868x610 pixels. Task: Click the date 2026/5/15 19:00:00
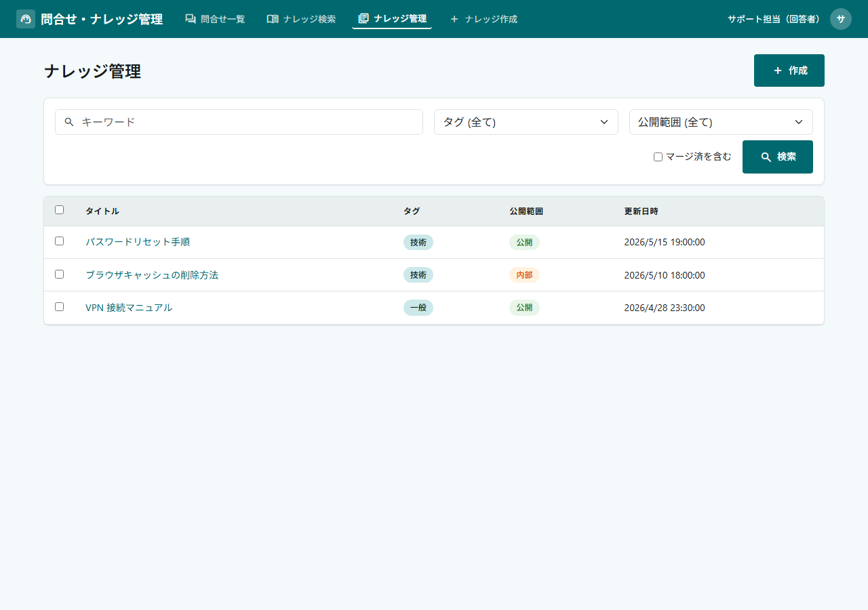tap(665, 242)
